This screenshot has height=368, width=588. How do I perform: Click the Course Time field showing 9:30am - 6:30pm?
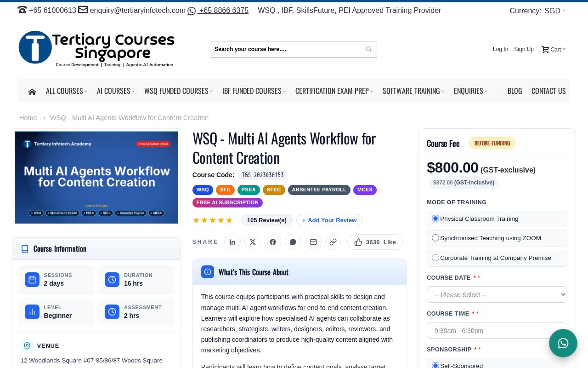point(497,330)
